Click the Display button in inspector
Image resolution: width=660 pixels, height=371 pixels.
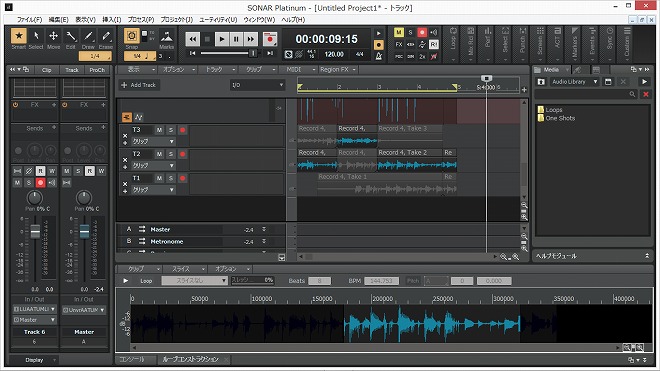34,360
